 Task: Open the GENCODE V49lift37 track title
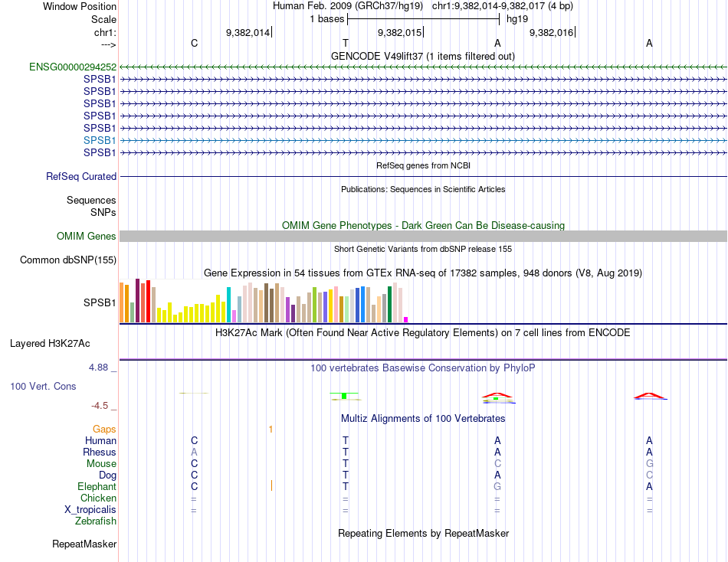click(423, 56)
